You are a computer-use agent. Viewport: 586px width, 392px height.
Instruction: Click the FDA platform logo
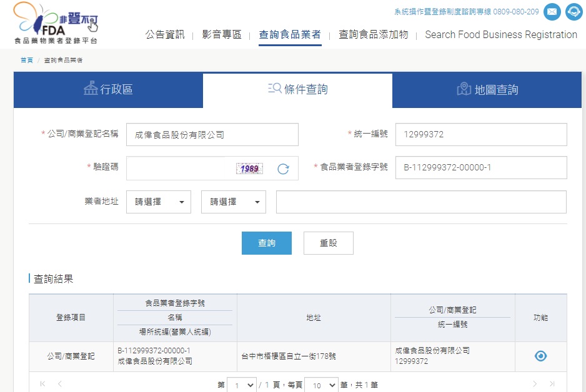coord(56,24)
